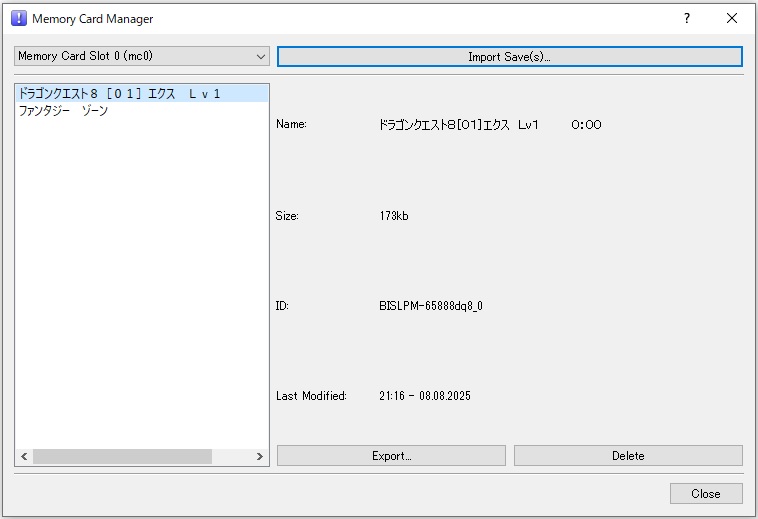Screen dimensions: 758x519
Task: Click the X close window button
Action: click(732, 18)
